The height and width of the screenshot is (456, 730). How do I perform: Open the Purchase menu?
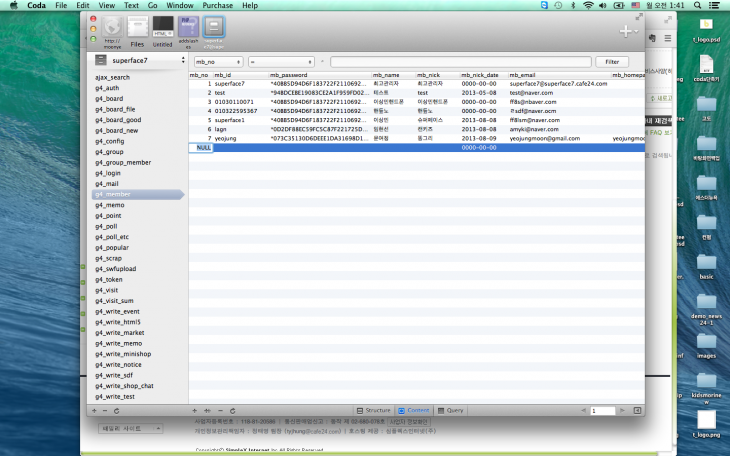[x=217, y=5]
